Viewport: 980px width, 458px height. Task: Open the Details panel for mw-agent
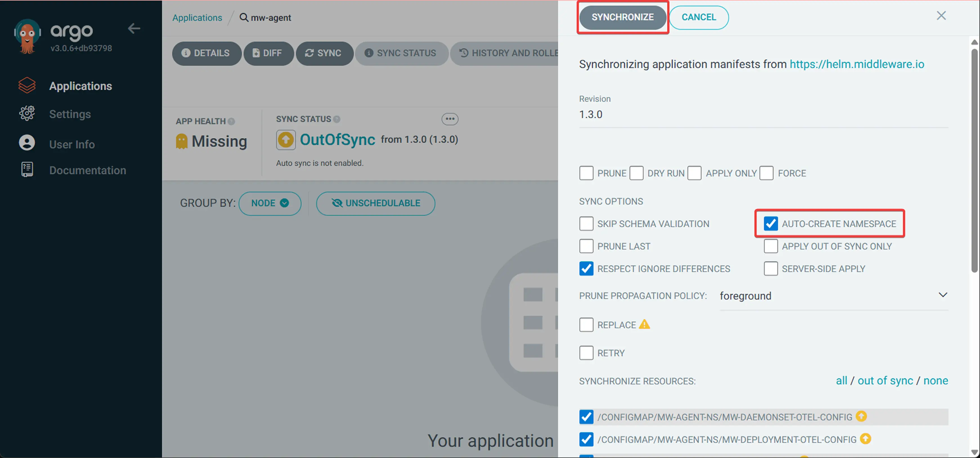(206, 53)
